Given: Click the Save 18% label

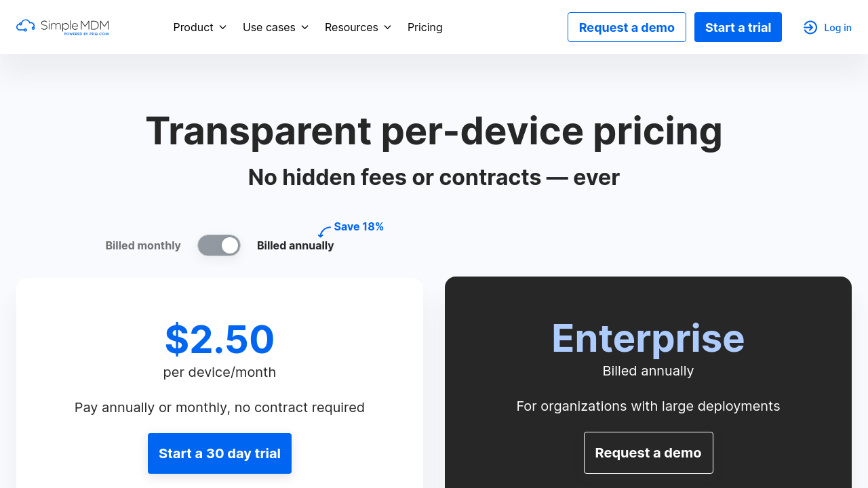Looking at the screenshot, I should click(359, 226).
